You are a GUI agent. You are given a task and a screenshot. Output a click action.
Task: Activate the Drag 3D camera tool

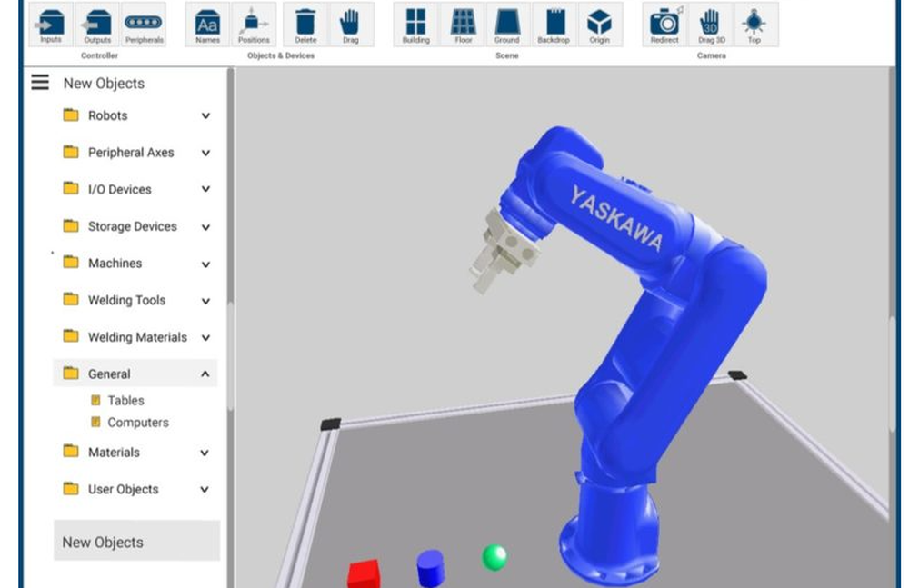[711, 25]
